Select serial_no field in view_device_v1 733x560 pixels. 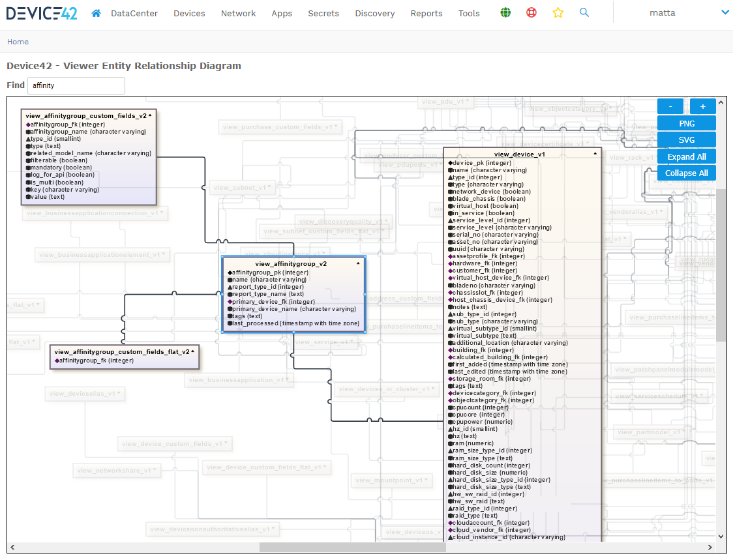click(x=493, y=235)
